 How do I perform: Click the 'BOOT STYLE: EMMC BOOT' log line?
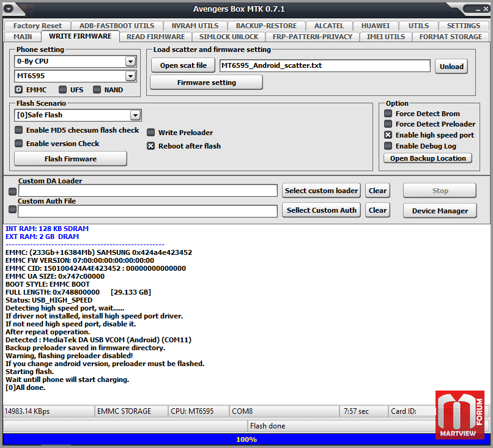coord(48,284)
